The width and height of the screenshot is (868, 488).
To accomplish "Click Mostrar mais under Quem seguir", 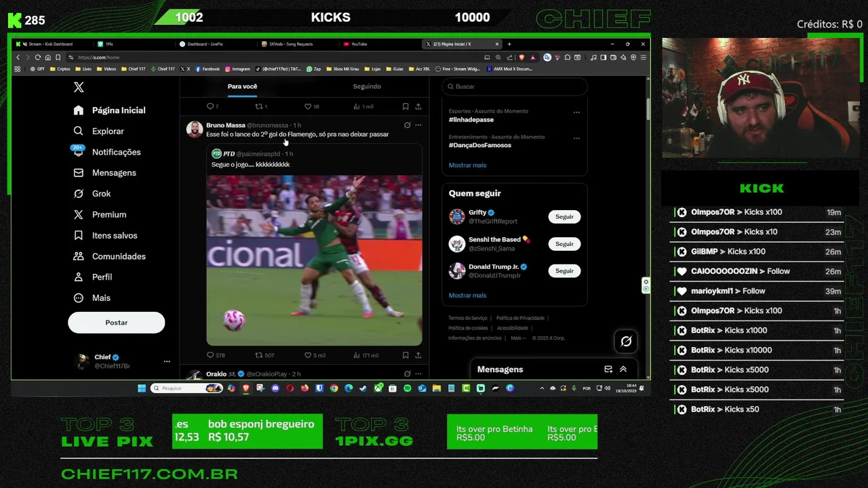I will (467, 296).
